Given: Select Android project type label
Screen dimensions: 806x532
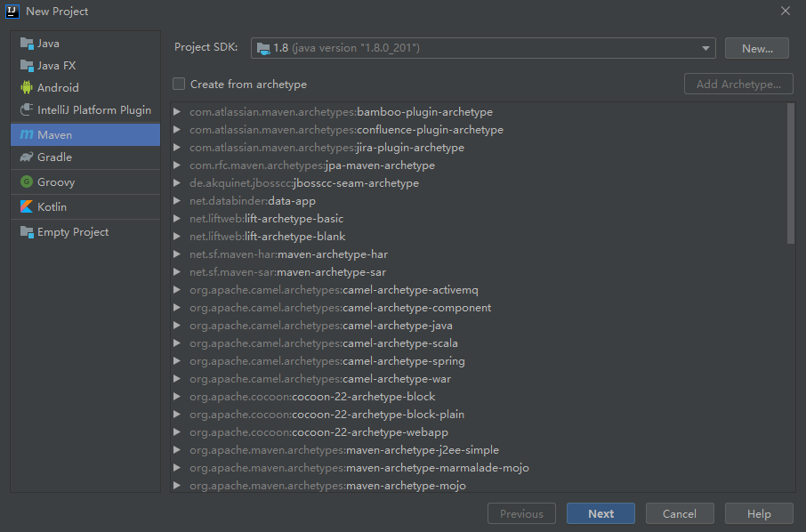Looking at the screenshot, I should tap(58, 88).
